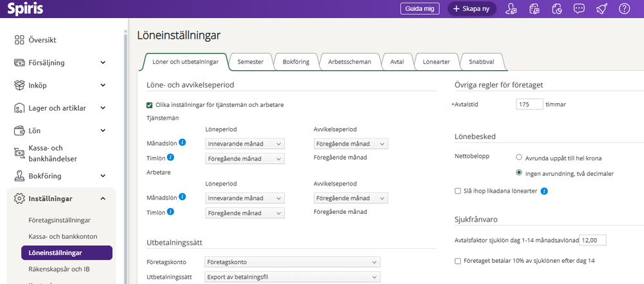The height and width of the screenshot is (284, 644).
Task: Switch to Löner och utbetalningar tab
Action: pos(185,62)
